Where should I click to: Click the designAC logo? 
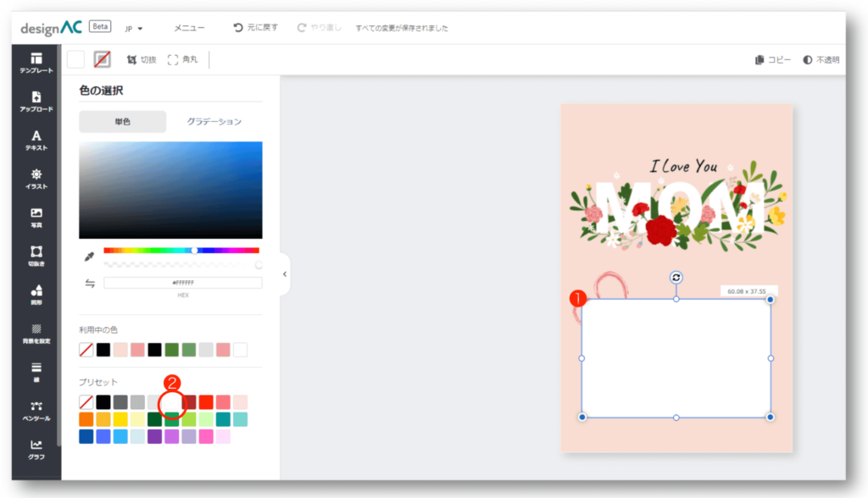51,28
